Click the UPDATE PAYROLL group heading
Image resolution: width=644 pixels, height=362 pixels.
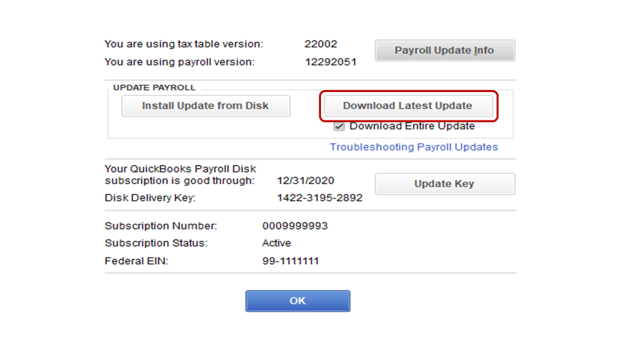tap(154, 88)
